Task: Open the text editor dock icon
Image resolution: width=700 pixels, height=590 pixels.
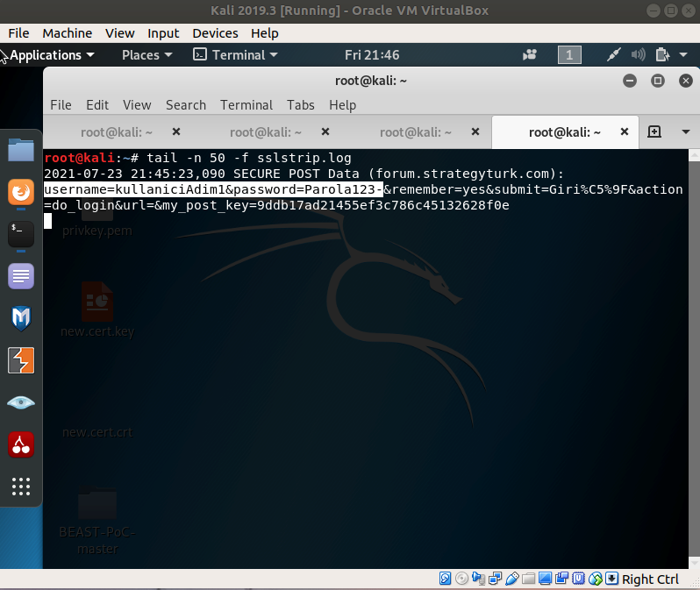Action: click(20, 276)
